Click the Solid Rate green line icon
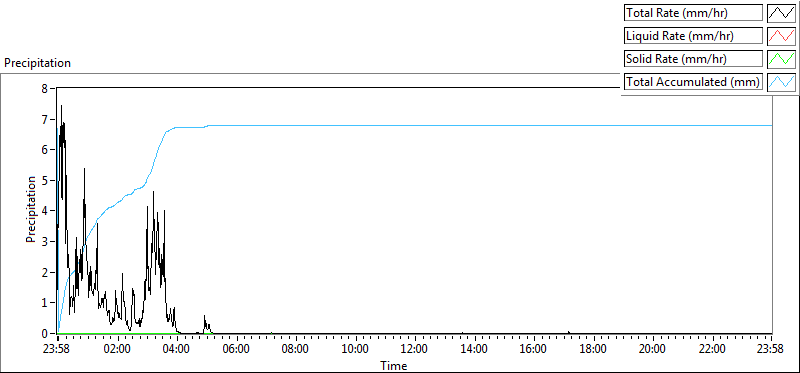The image size is (800, 373). 782,59
